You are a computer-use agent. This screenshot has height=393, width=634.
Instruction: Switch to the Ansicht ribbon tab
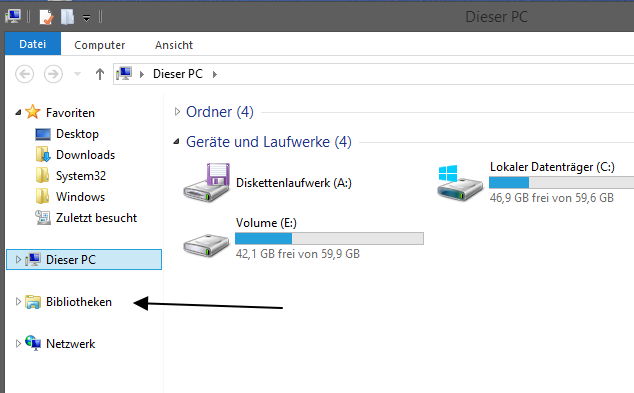tap(174, 45)
